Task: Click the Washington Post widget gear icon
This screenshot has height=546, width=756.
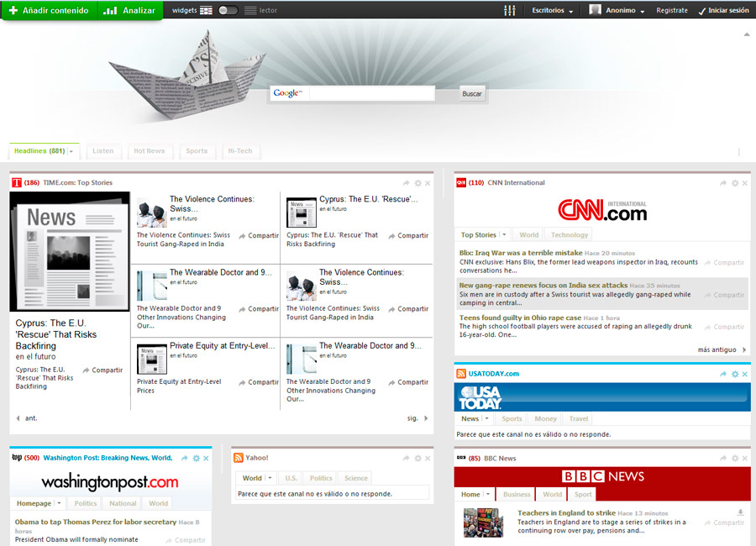Action: [196, 459]
